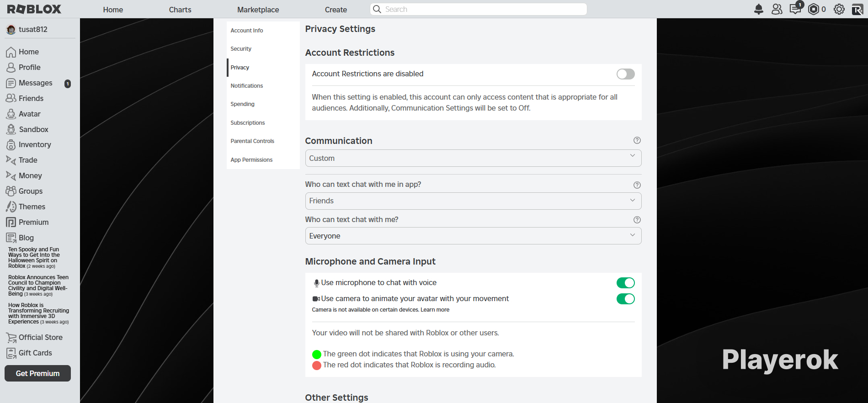Screen dimensions: 868x403
Task: Click the Blog icon in sidebar
Action: pos(11,238)
